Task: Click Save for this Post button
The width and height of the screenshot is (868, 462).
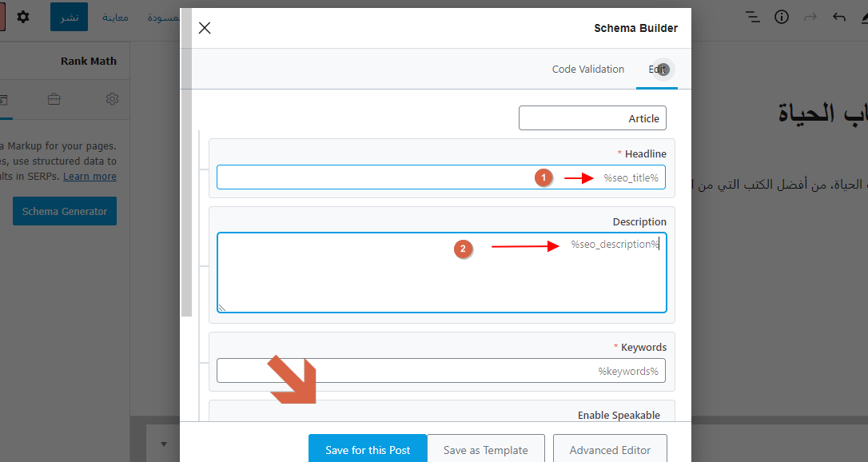Action: [368, 450]
